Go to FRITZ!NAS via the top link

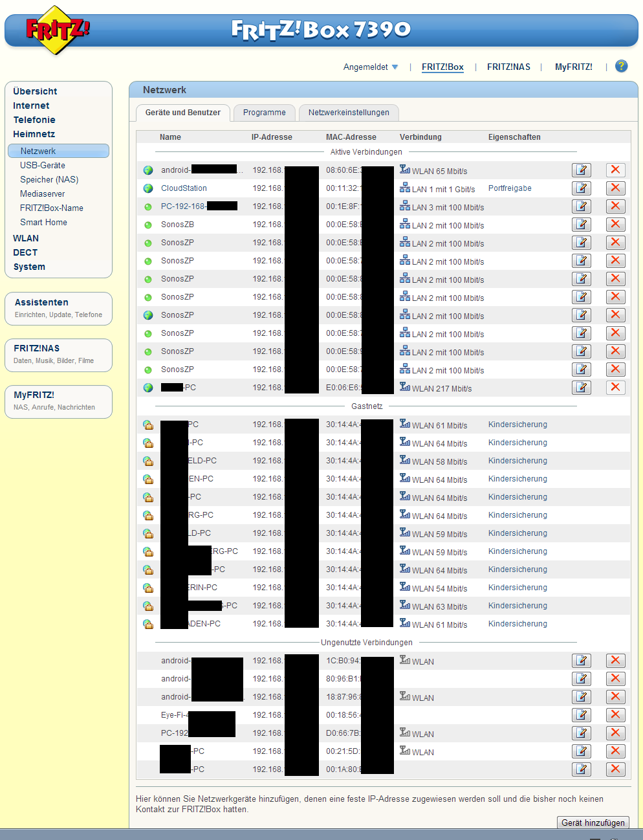(x=508, y=66)
